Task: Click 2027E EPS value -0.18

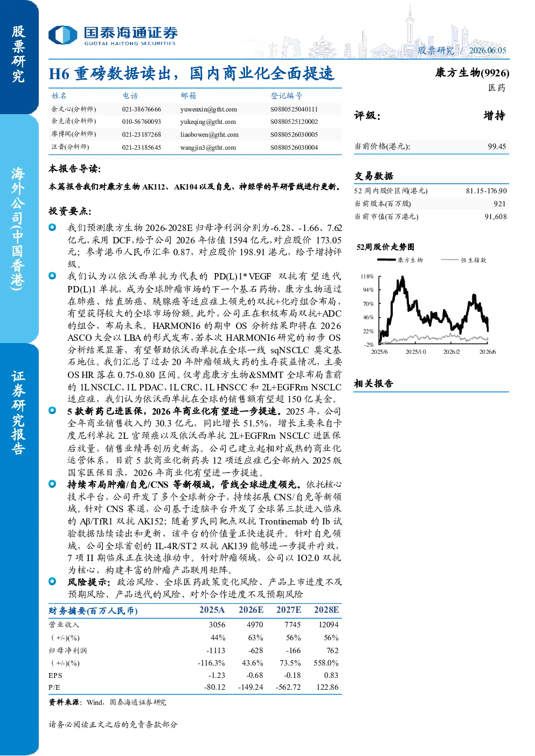Action: [x=292, y=675]
